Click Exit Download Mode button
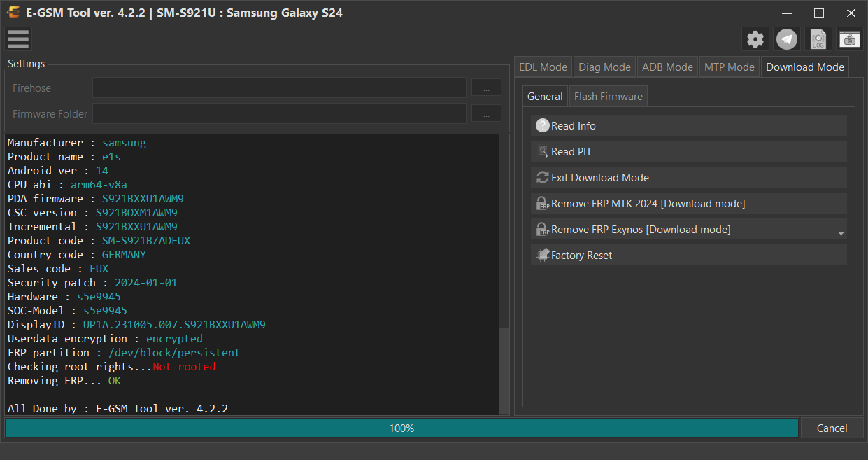 688,178
